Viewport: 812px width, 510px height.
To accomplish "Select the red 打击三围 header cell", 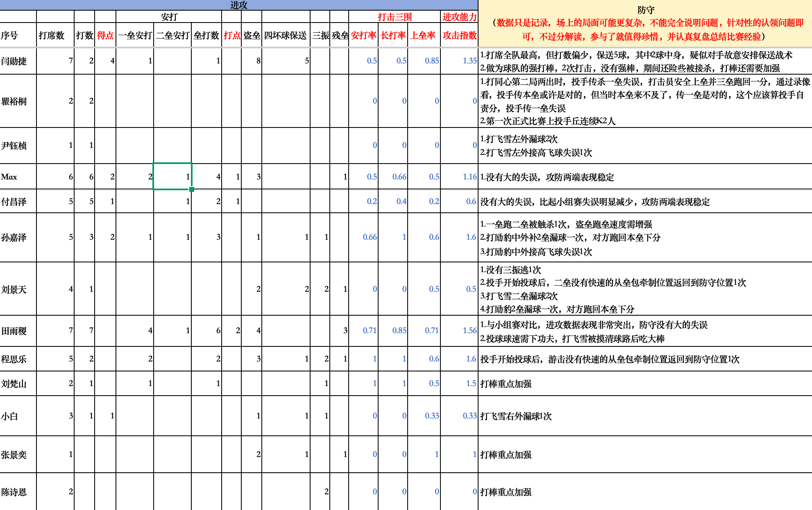I will (394, 17).
